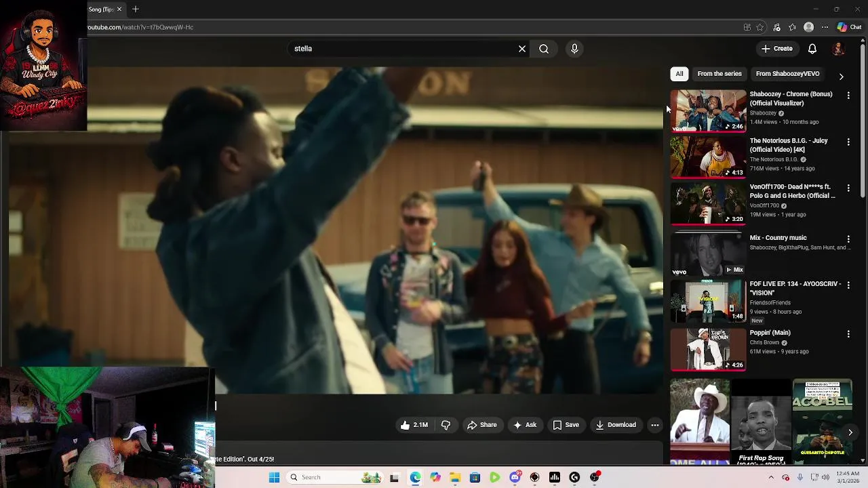Open YouTube notifications bell
Viewport: 868px width, 488px height.
(x=812, y=49)
